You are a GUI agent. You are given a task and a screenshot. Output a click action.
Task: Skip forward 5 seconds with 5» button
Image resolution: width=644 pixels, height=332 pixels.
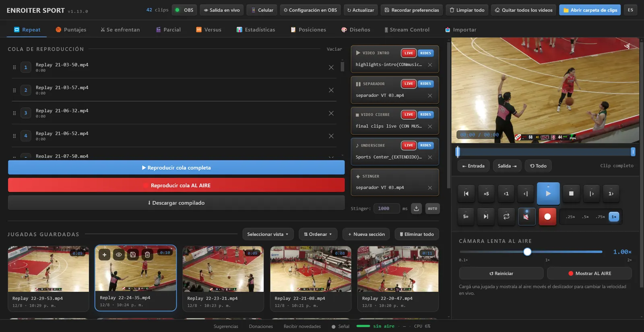[x=466, y=217]
